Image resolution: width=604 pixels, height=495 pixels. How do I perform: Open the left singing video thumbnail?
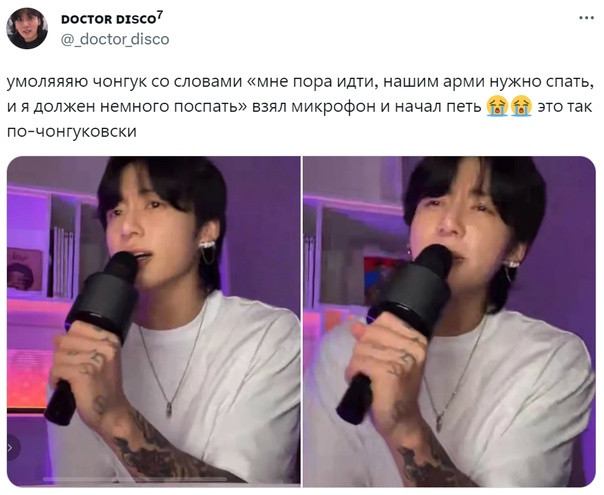154,320
